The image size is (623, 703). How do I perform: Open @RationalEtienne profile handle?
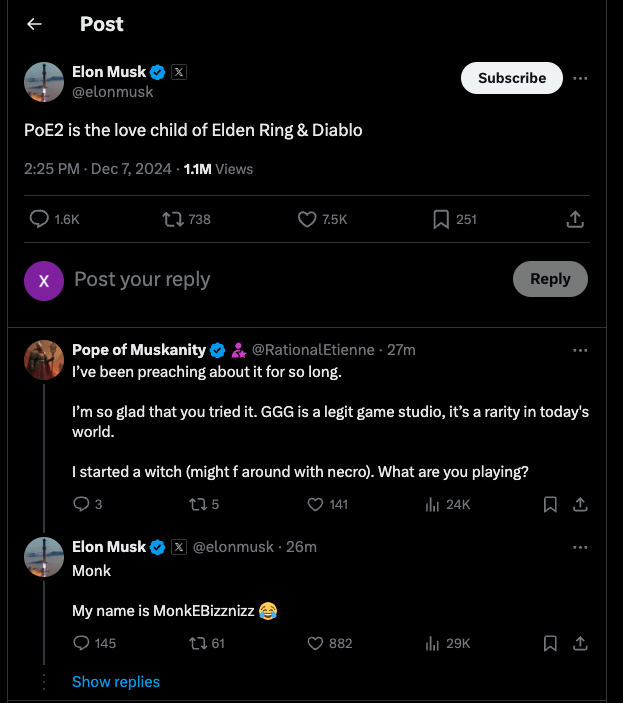tap(312, 350)
